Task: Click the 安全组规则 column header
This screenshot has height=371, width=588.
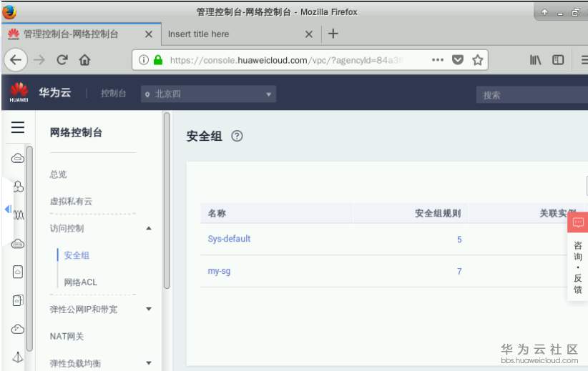Action: [438, 213]
